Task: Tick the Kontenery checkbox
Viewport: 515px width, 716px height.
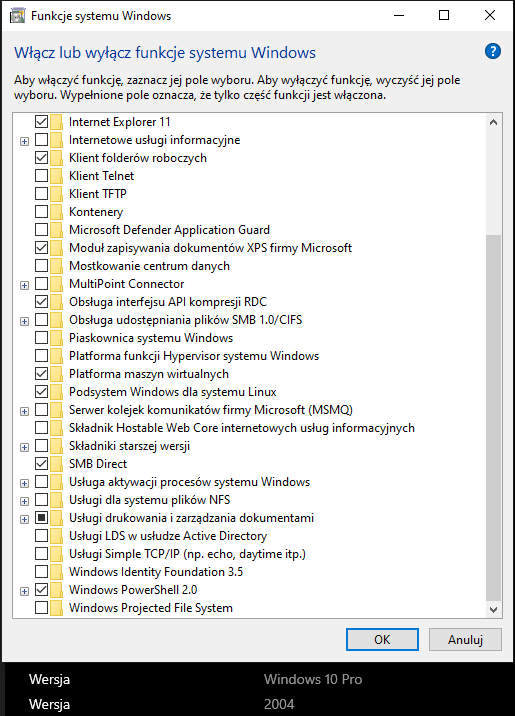Action: (42, 212)
